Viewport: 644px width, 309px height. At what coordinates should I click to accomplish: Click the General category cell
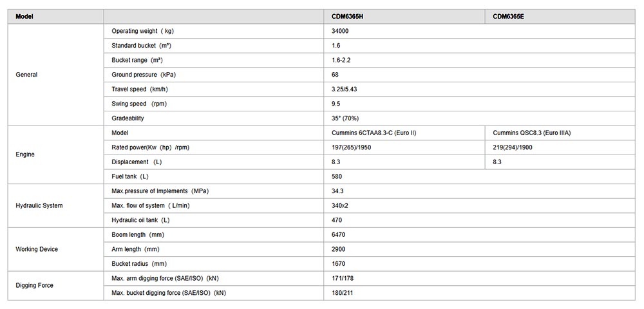(x=26, y=75)
